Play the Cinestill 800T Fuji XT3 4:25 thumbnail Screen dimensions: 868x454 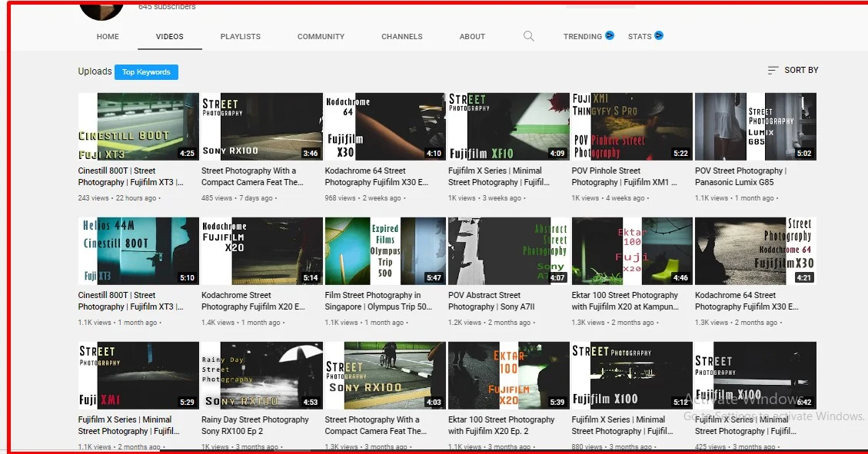[x=138, y=127]
